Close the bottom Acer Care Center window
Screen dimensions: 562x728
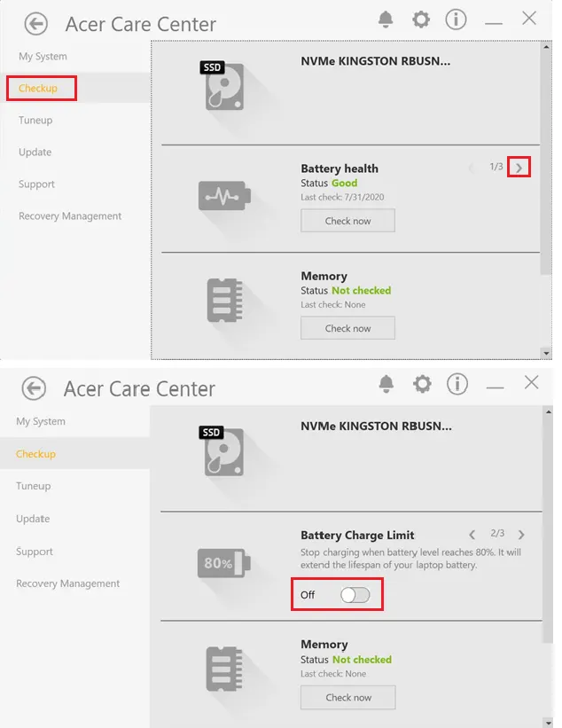click(531, 382)
